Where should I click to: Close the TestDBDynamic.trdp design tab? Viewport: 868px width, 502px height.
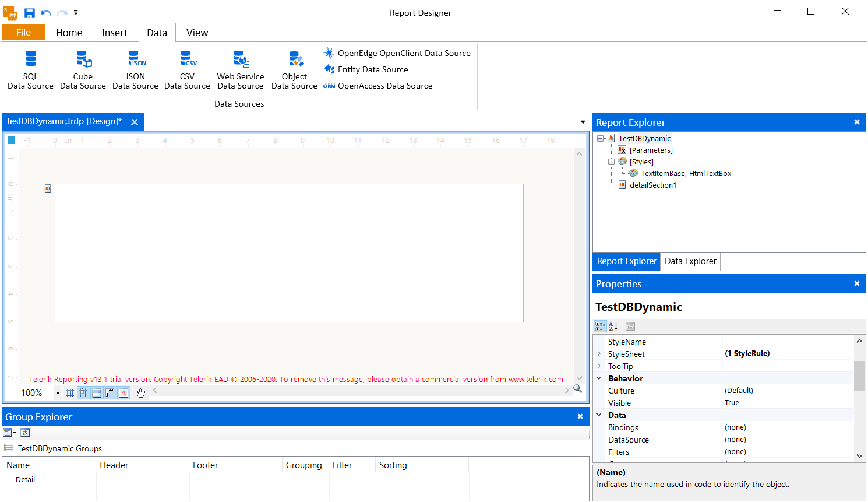point(135,122)
